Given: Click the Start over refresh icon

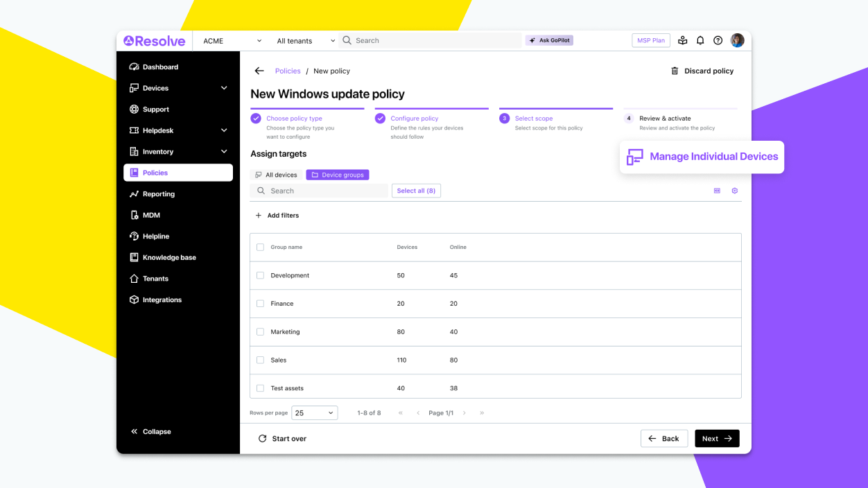Looking at the screenshot, I should pyautogui.click(x=262, y=438).
